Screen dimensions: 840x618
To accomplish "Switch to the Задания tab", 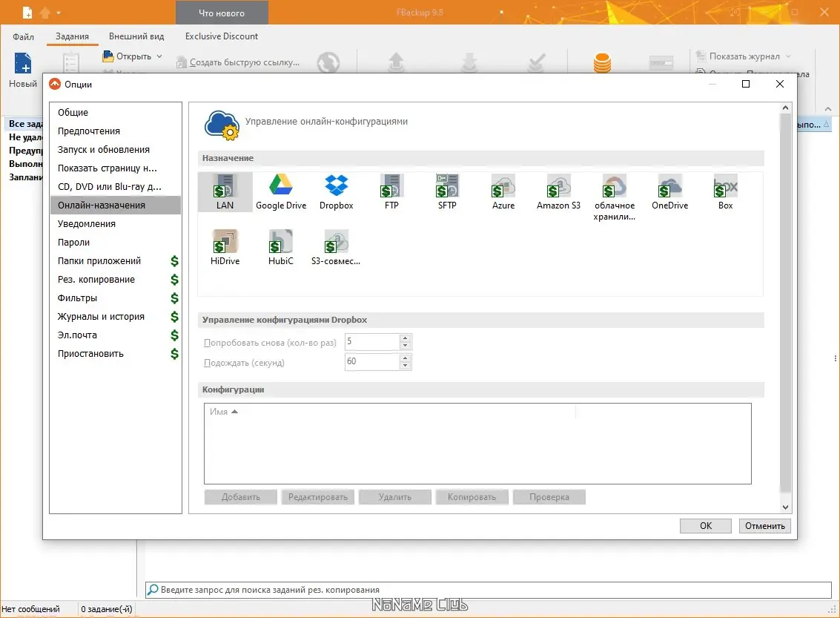I will (73, 36).
